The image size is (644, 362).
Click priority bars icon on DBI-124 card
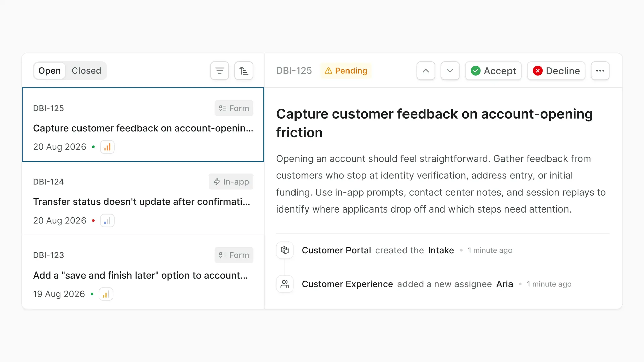(x=107, y=221)
